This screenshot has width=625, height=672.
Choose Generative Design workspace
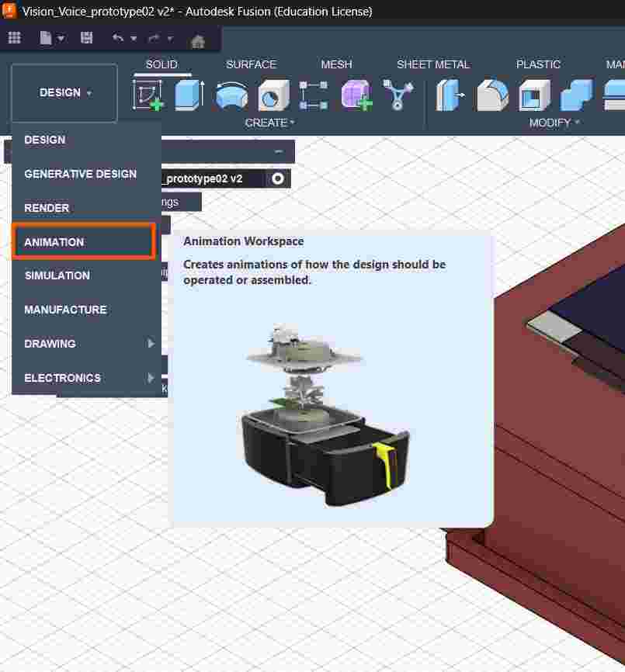pos(87,174)
